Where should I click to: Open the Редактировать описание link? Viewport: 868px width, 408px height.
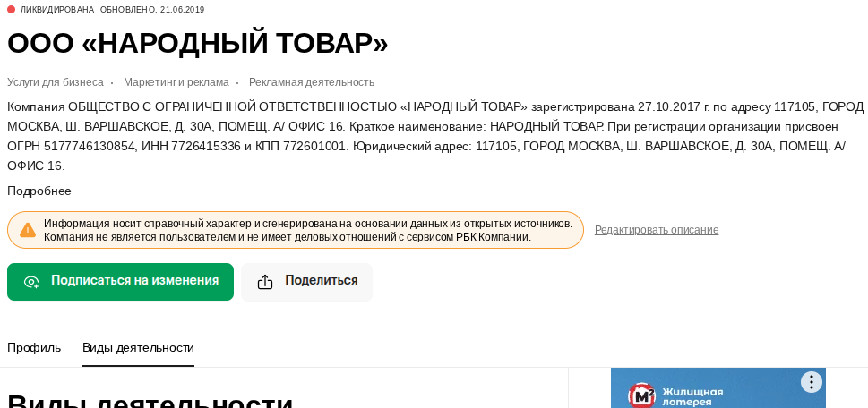click(x=656, y=230)
